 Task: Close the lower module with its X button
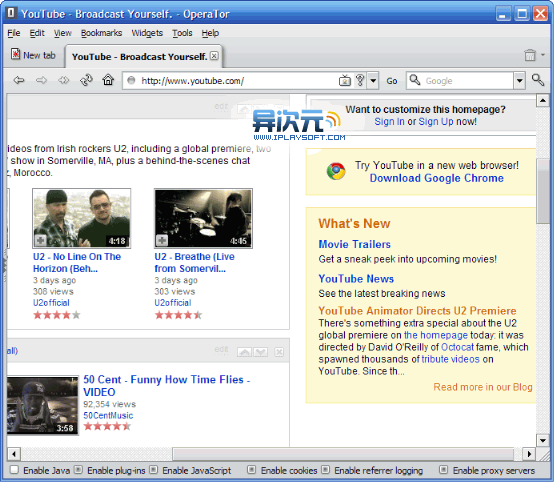coord(279,352)
